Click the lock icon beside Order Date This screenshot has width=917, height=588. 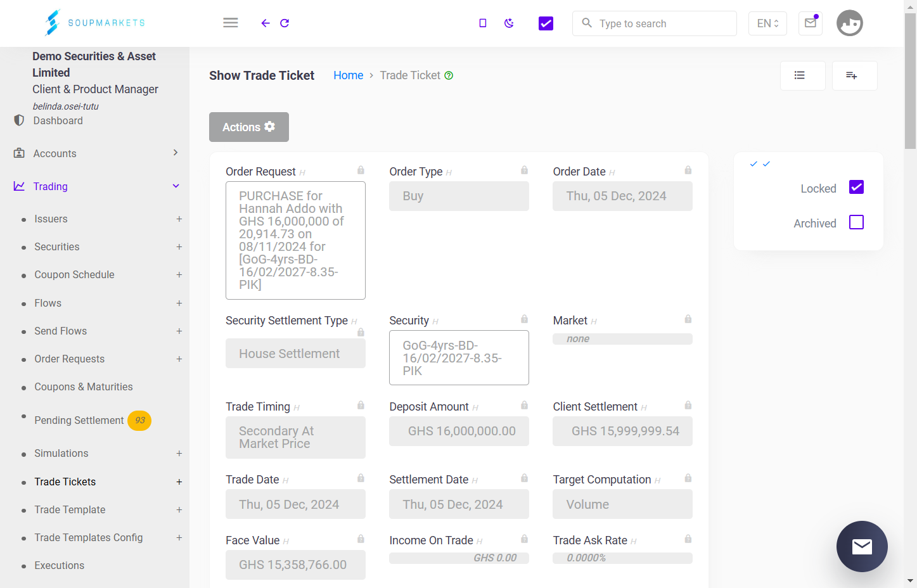688,170
